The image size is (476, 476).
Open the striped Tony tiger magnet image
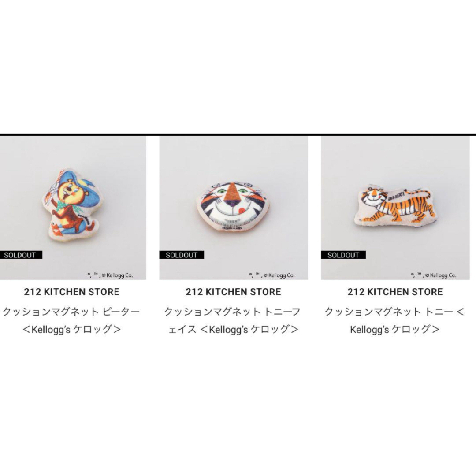tap(395, 208)
